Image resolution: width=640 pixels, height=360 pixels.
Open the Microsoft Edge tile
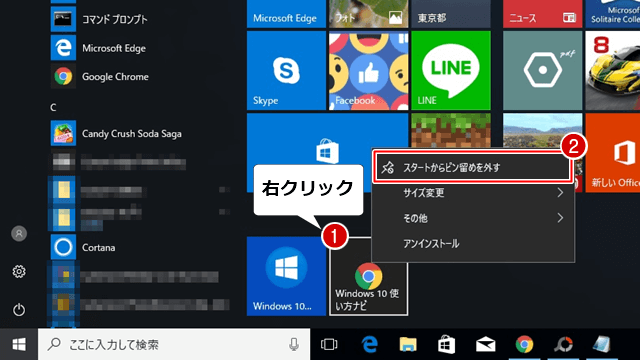286,14
